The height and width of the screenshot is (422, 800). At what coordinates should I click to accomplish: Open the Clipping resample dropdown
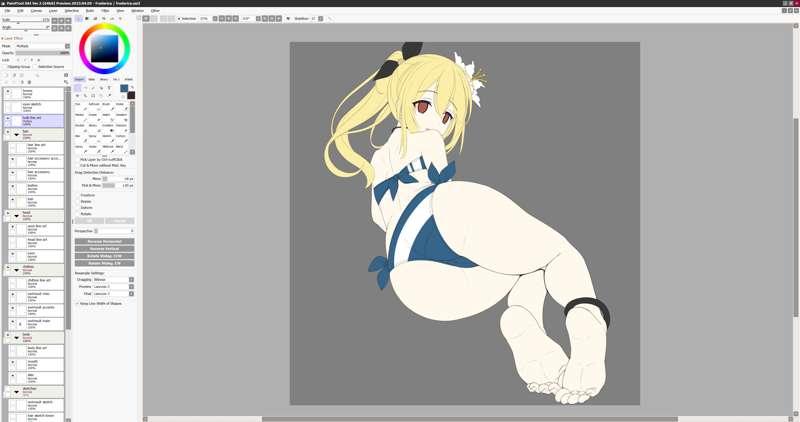coord(131,280)
